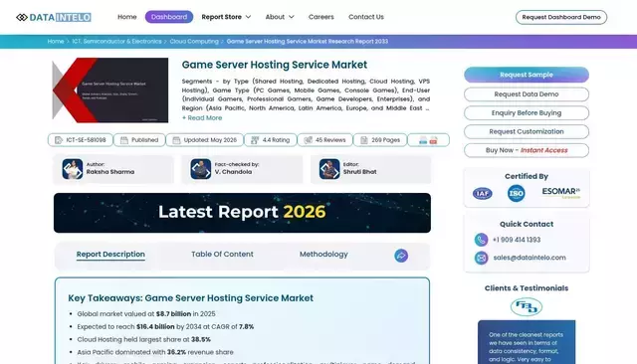Open the Cloud Computing breadcrumb
Image resolution: width=637 pixels, height=364 pixels.
194,42
